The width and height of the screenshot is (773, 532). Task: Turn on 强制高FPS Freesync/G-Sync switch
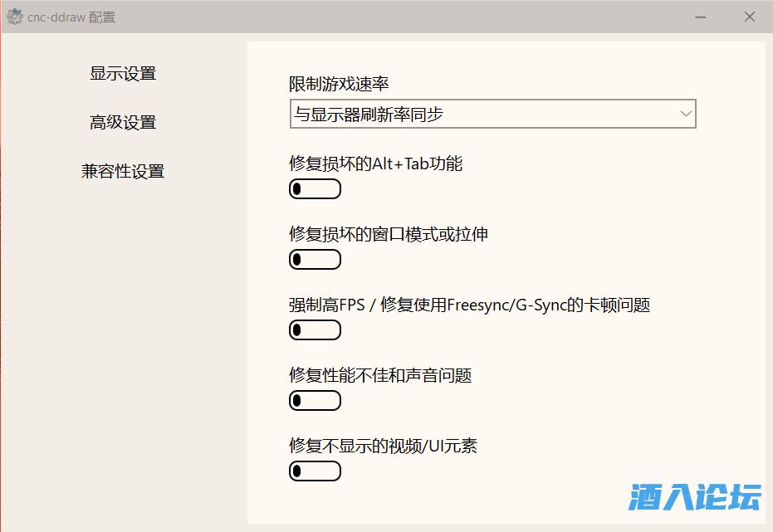315,330
